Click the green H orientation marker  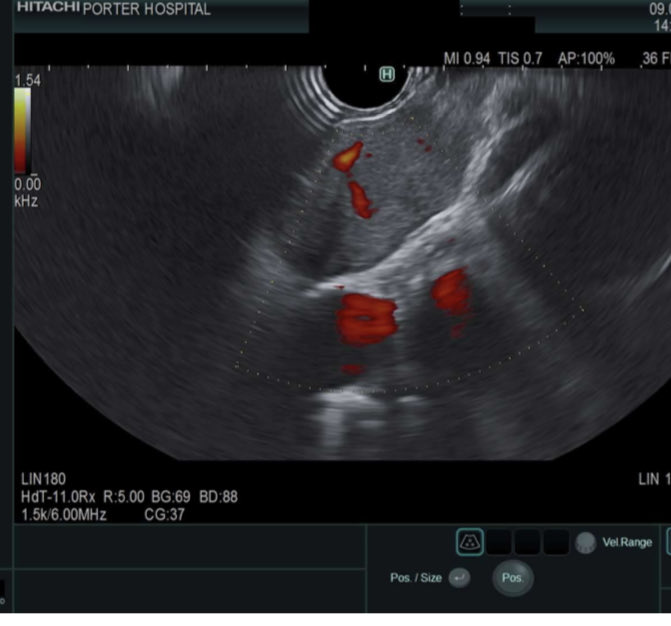[x=387, y=74]
